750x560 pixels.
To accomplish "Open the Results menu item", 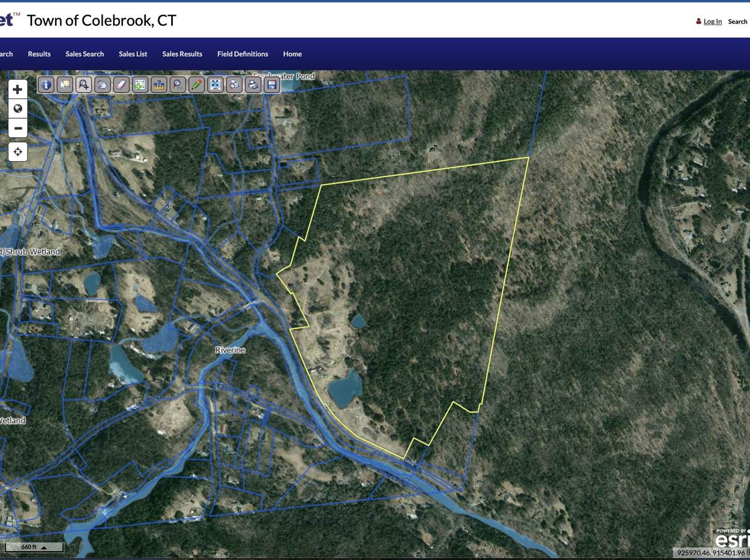I will click(39, 54).
